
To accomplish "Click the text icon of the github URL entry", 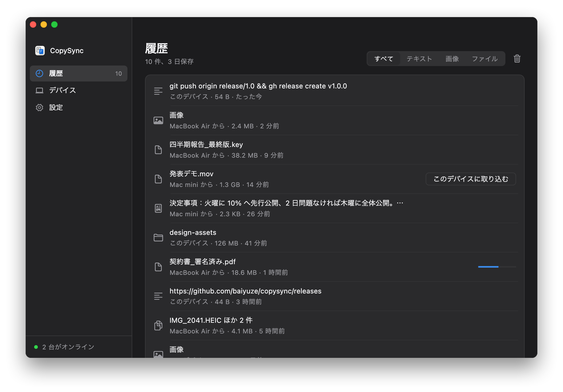I will pyautogui.click(x=158, y=296).
